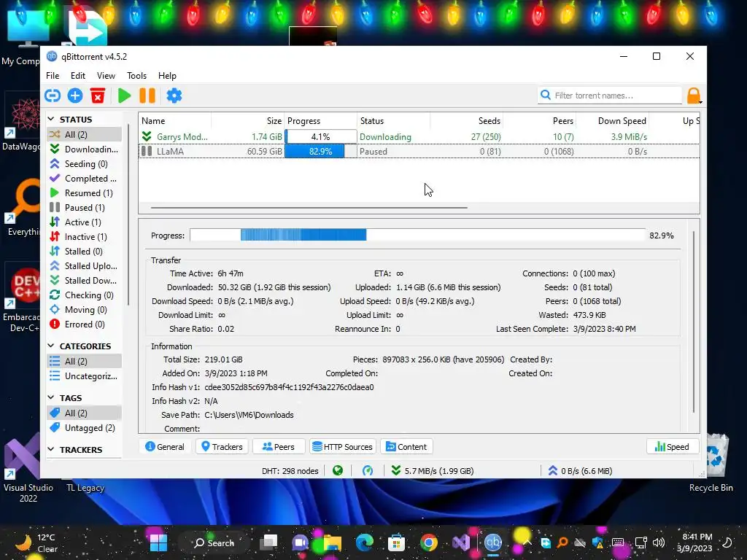Click the red Remove torrent trash icon
This screenshot has width=747, height=560.
pyautogui.click(x=98, y=96)
